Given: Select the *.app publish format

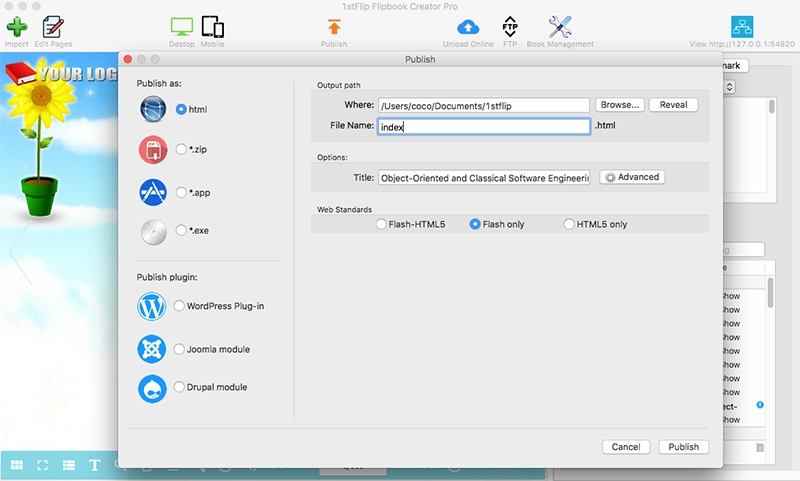Looking at the screenshot, I should (x=181, y=190).
